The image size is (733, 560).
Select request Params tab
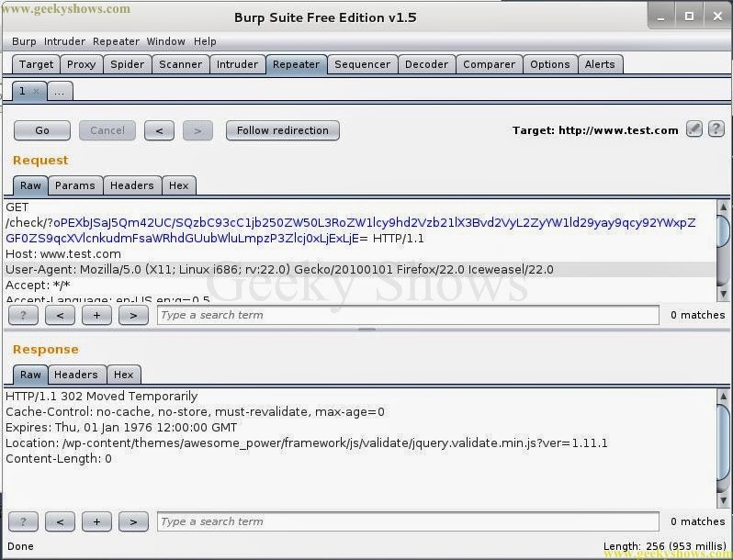click(x=74, y=185)
